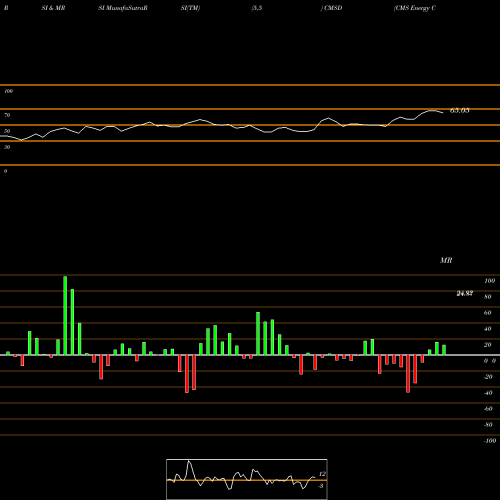Open the mini oscillator thumbnail chart

(x=247, y=479)
